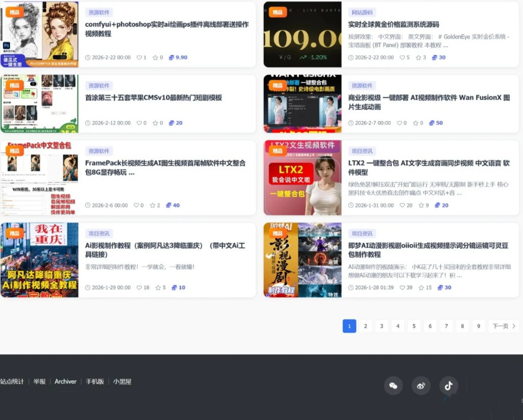Star the LTX2 一键整合包 post

[421, 205]
